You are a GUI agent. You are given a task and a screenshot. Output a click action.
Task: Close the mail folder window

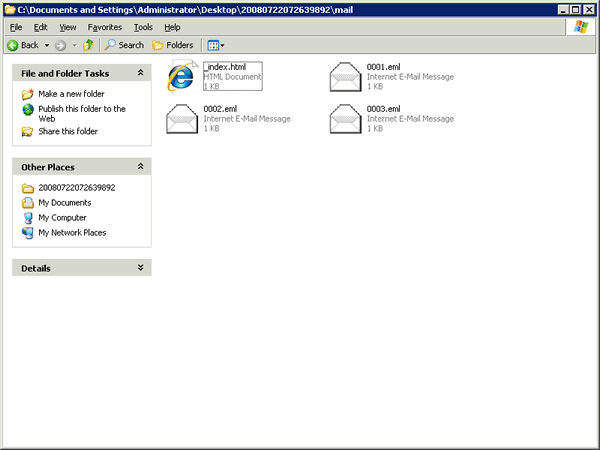pos(589,10)
